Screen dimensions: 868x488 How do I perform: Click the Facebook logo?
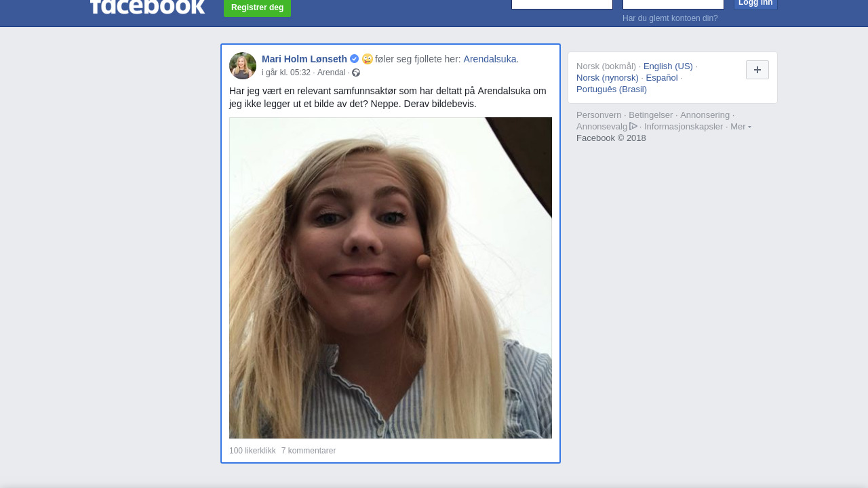(147, 7)
